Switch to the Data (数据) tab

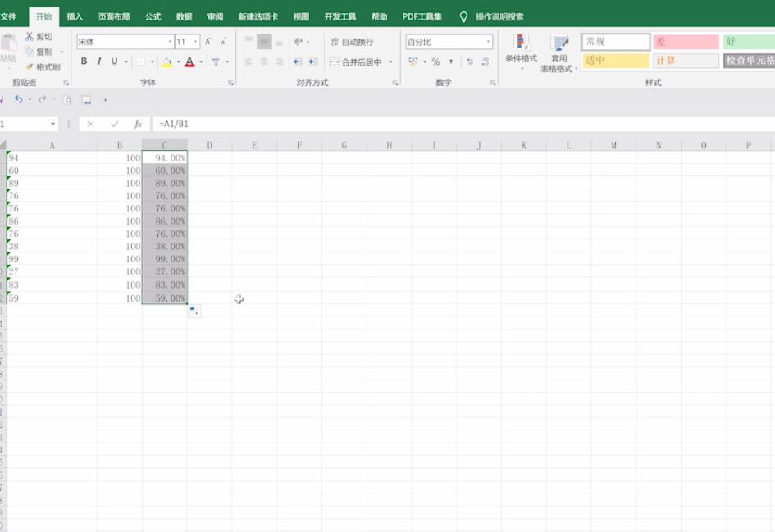184,16
